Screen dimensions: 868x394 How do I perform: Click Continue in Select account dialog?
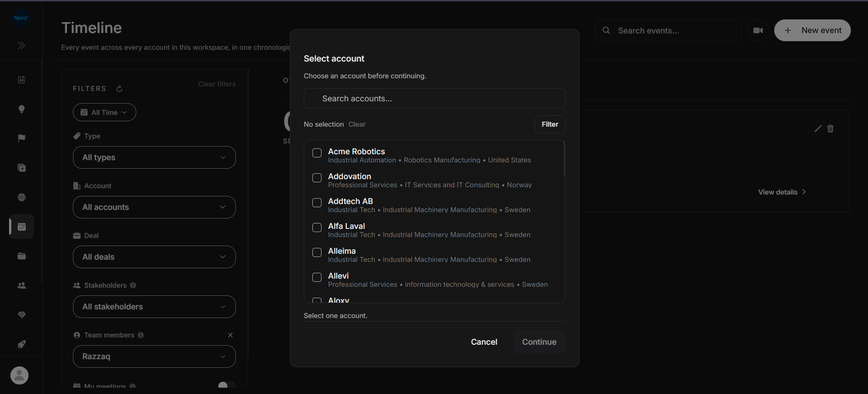click(539, 342)
